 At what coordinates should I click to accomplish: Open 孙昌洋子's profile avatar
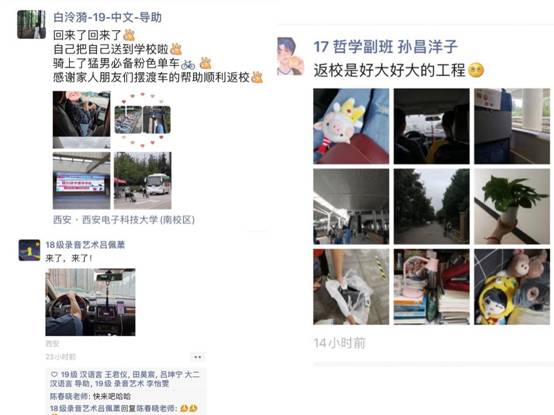[x=290, y=56]
